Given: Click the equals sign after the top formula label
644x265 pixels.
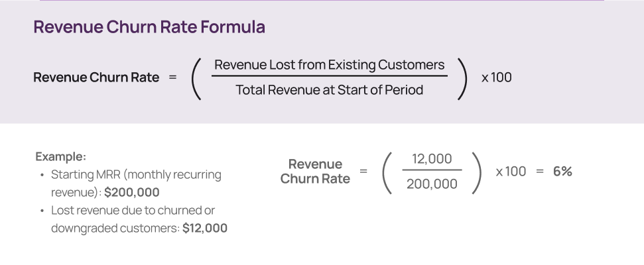Looking at the screenshot, I should (172, 78).
